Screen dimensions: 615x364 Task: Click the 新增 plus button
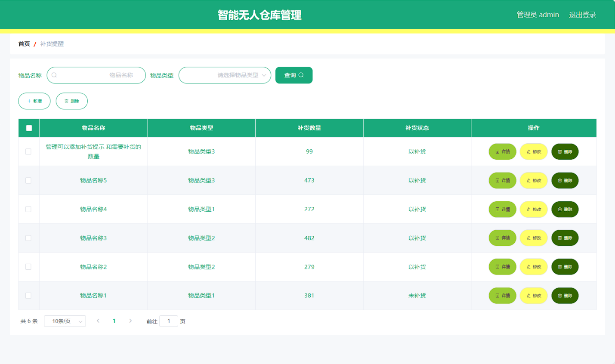point(34,101)
